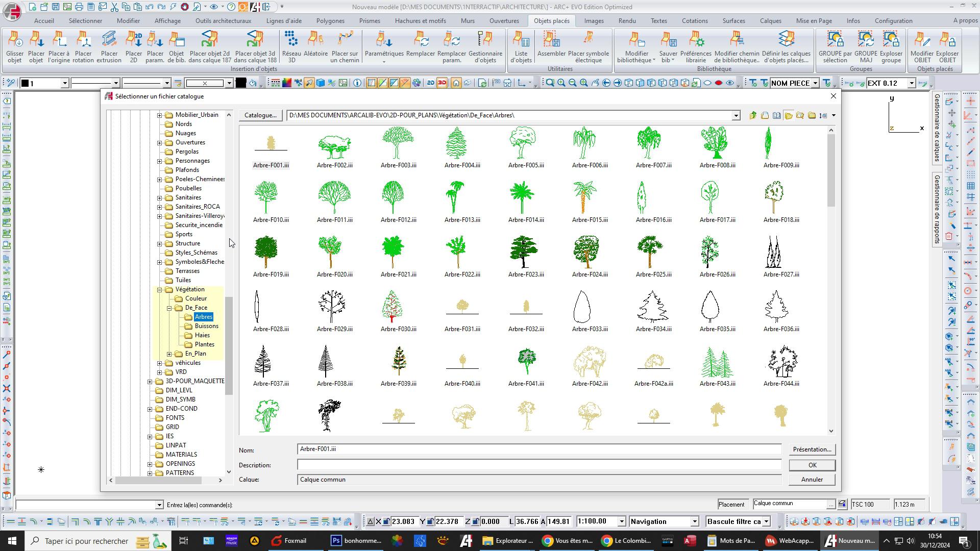Screen dimensions: 980x551
Task: Click the Assembler icon in Utilitaires
Action: pos(551,40)
